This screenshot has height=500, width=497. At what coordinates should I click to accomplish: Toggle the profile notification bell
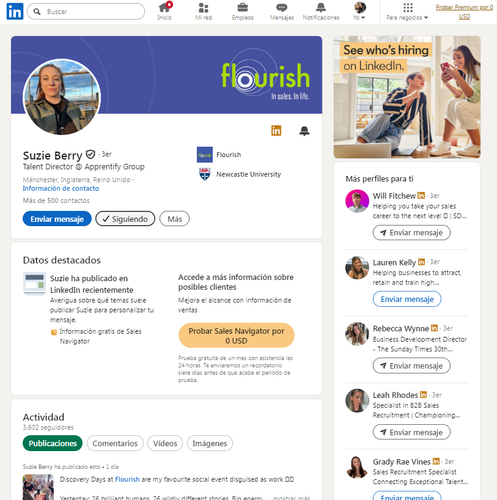point(304,131)
